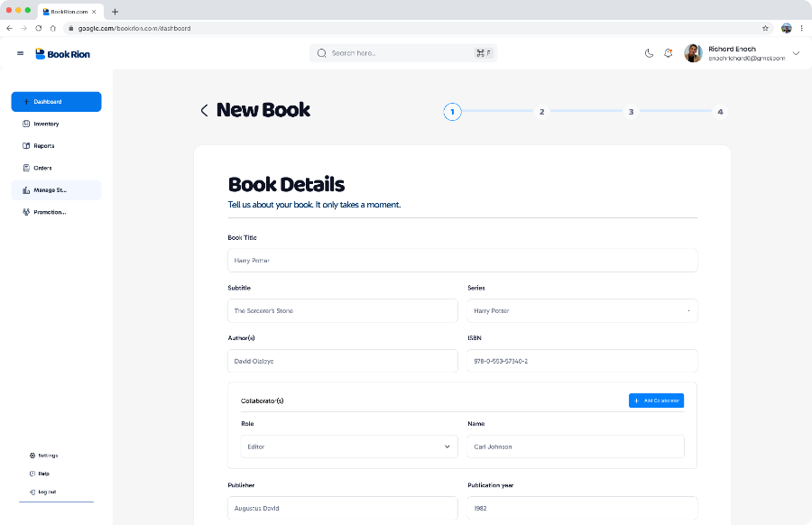Screen dimensions: 812x525
Task: Open the notifications bell
Action: (x=668, y=53)
